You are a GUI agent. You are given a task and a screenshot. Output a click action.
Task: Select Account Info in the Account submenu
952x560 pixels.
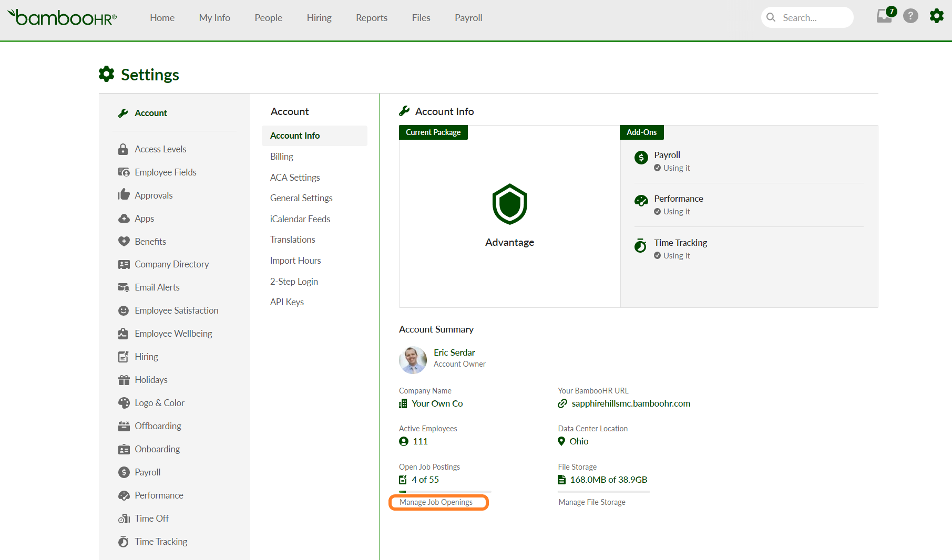click(314, 136)
